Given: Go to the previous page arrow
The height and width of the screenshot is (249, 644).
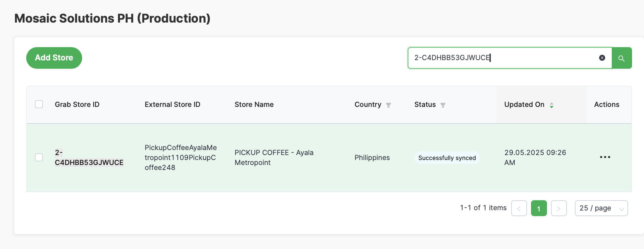Looking at the screenshot, I should (519, 208).
